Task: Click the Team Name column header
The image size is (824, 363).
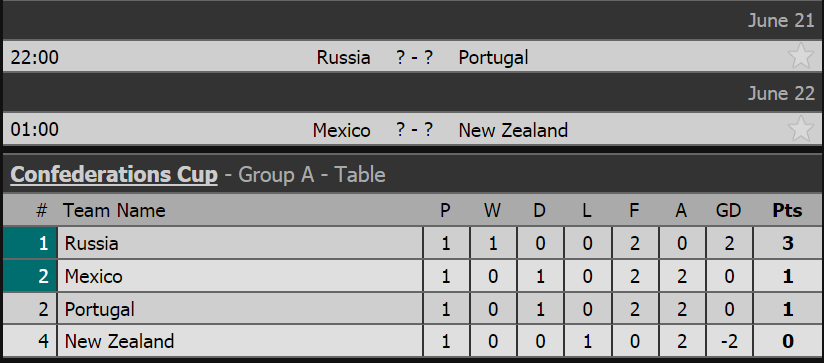Action: [x=114, y=211]
